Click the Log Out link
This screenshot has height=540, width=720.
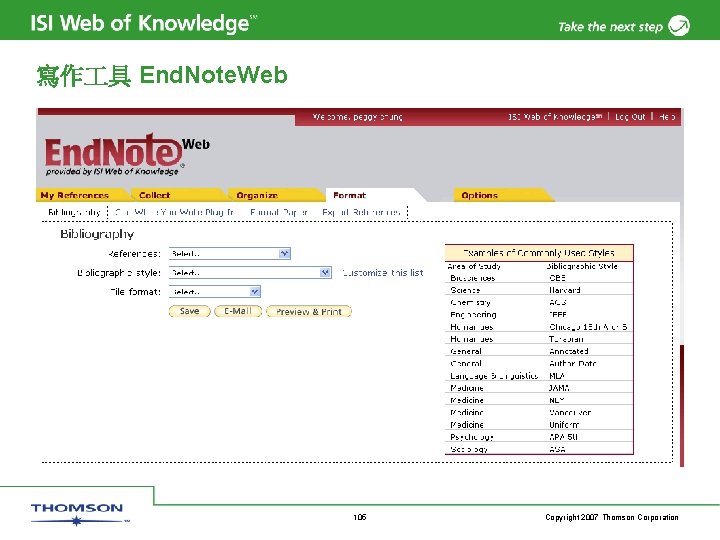(630, 117)
